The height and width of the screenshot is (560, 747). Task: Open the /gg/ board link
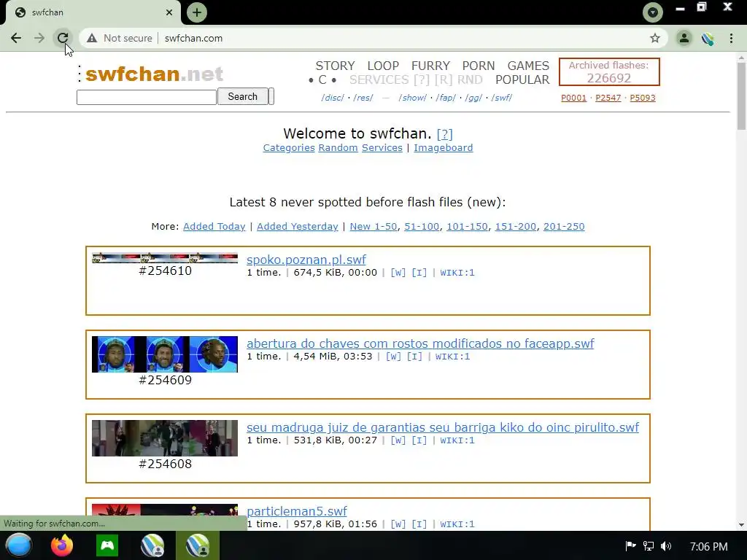(x=473, y=98)
